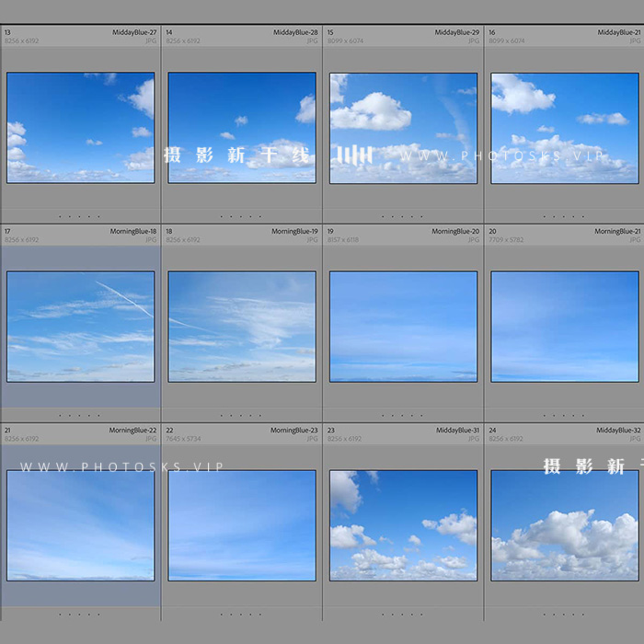This screenshot has height=644, width=644.
Task: Click the file name 'MiddayBlue-27'
Action: [134, 32]
